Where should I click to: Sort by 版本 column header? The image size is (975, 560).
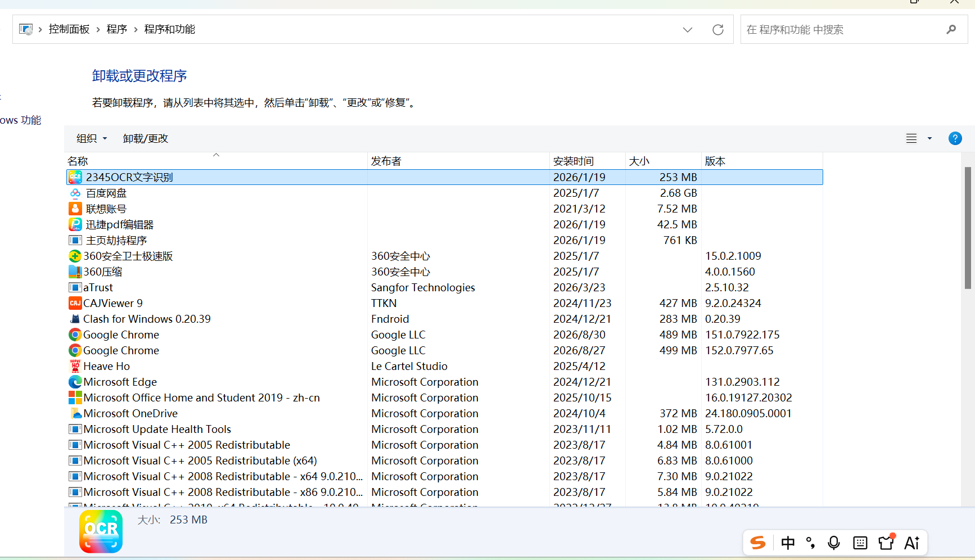click(x=762, y=161)
